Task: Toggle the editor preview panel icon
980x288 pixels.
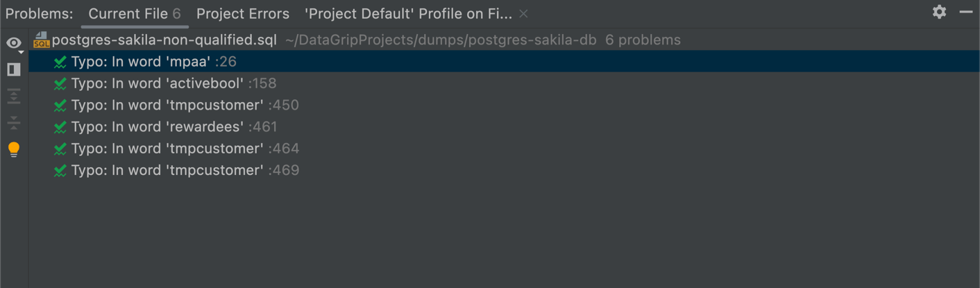Action: (13, 69)
